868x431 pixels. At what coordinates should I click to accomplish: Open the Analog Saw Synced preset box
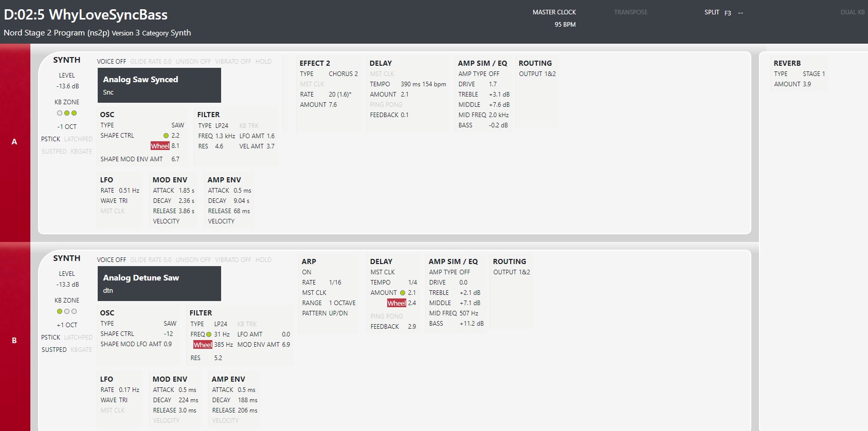159,85
